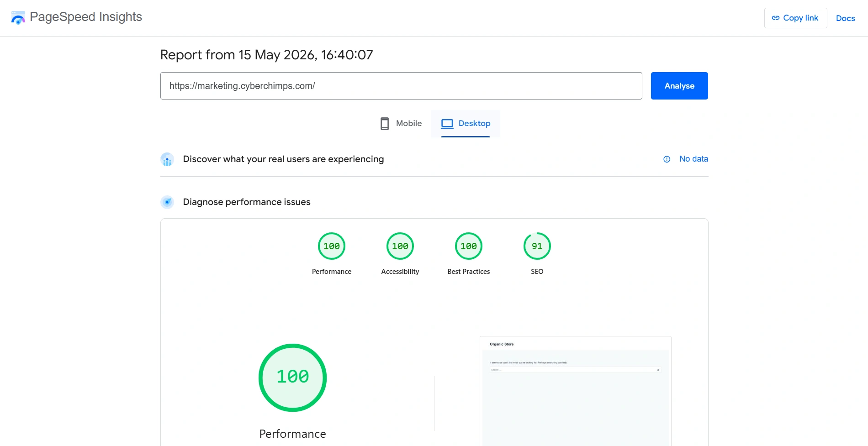
Task: Click the large Performance heading text
Action: [293, 434]
